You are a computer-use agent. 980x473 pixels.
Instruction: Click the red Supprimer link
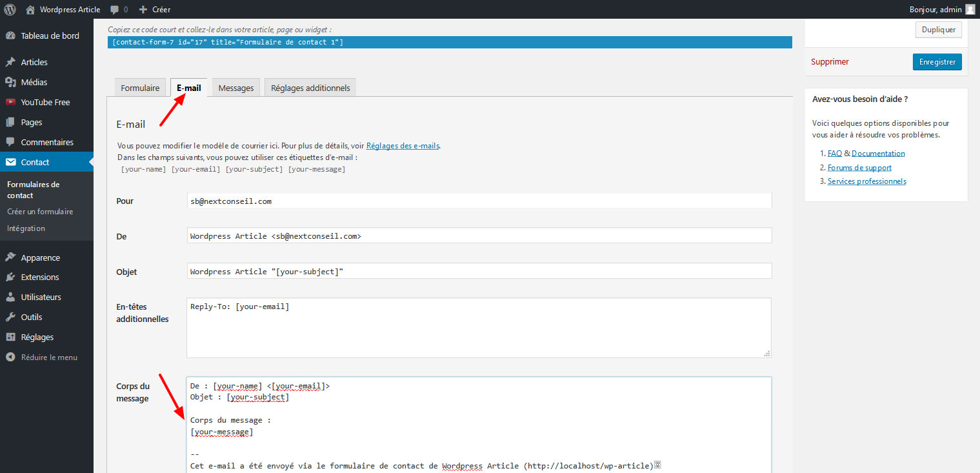(x=830, y=62)
